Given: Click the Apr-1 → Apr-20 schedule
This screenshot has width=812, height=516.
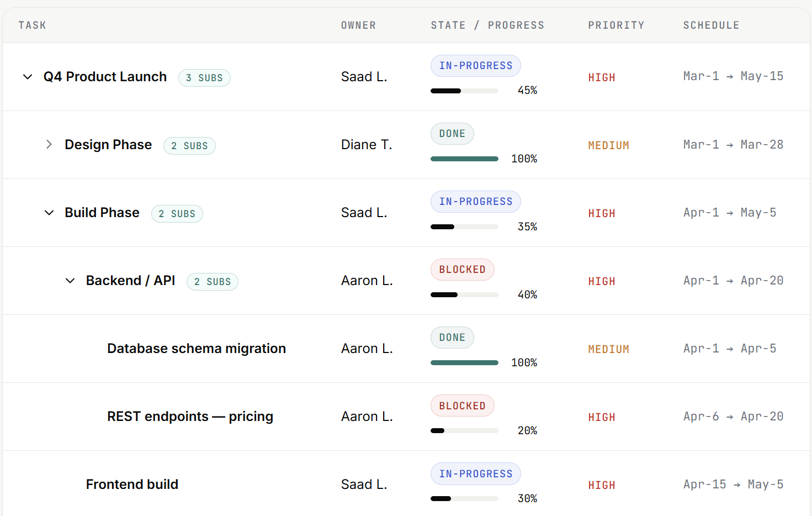Looking at the screenshot, I should click(x=733, y=281).
